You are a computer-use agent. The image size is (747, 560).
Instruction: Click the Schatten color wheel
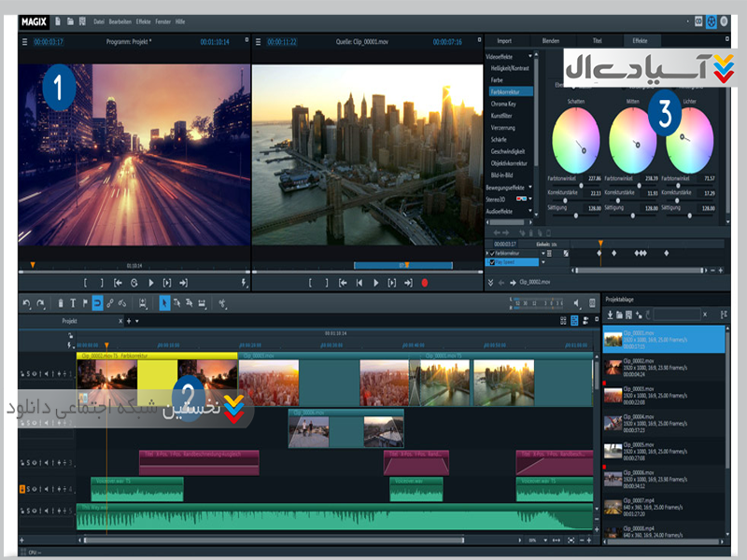click(575, 138)
